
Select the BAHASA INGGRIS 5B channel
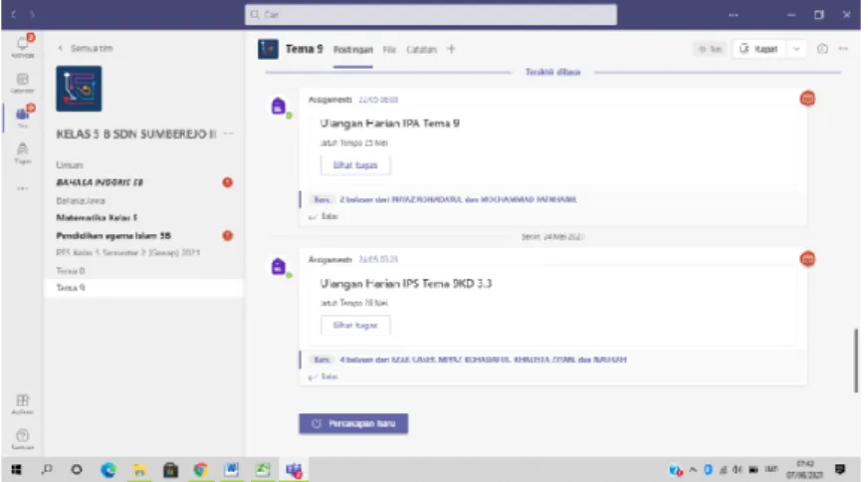point(100,182)
